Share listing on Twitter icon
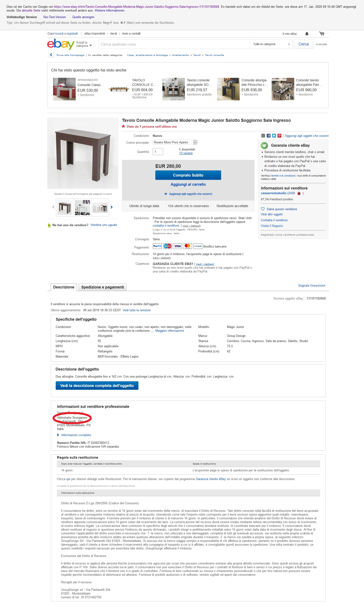This screenshot has height=607, width=364. 274,136
